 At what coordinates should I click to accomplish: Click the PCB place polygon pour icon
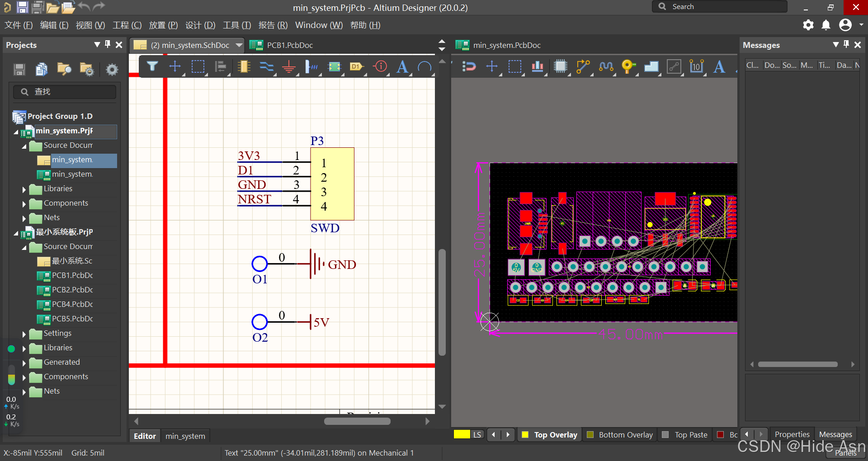point(651,67)
